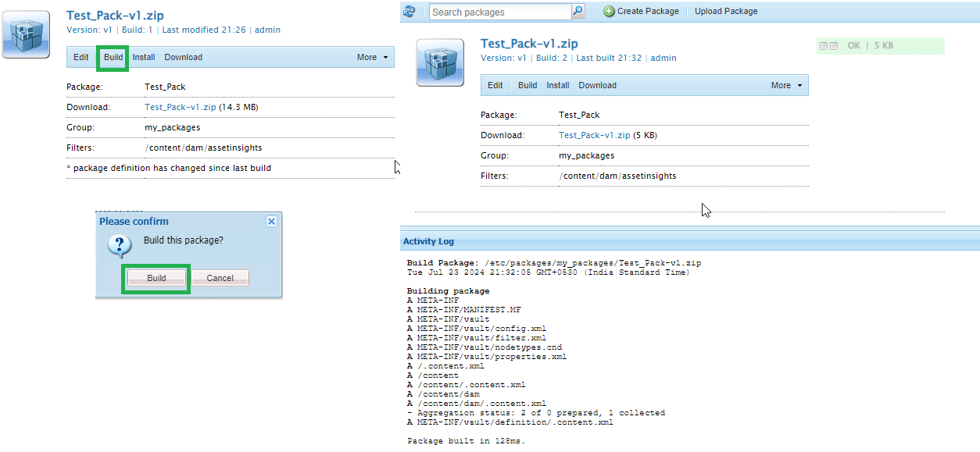Refresh the package list using the refresh icon
980x452 pixels.
coord(408,11)
